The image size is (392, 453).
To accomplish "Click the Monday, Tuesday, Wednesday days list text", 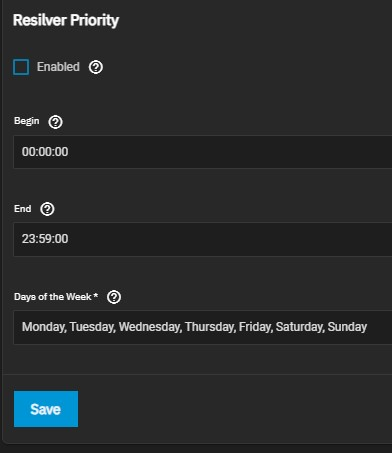I will (x=102, y=327).
